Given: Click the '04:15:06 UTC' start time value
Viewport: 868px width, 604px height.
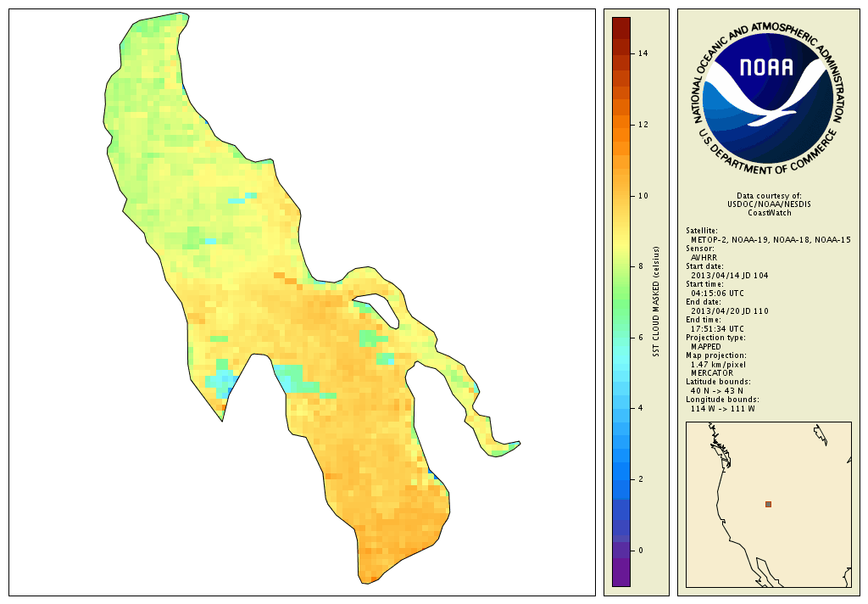Looking at the screenshot, I should coord(717,294).
